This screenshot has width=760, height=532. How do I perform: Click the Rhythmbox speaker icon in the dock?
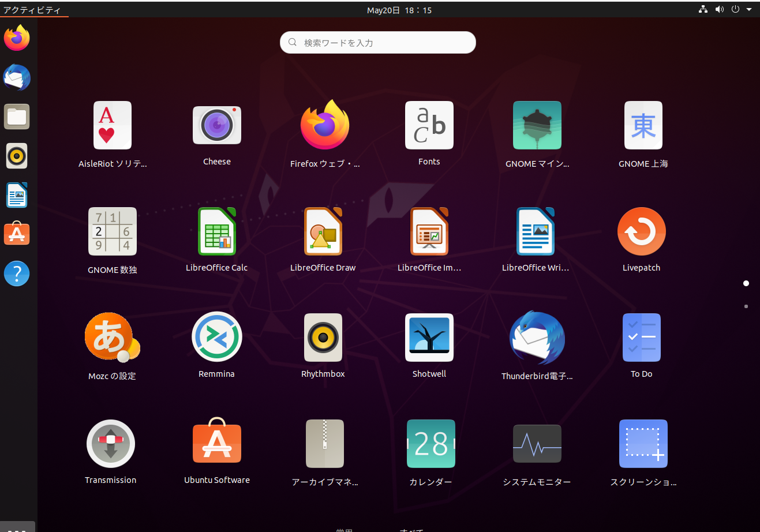point(17,156)
